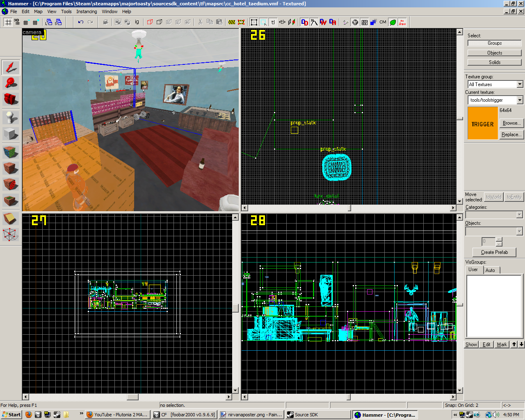Select the Magnify tool in left toolbar
Viewport: 525px width, 420px height.
[11, 83]
